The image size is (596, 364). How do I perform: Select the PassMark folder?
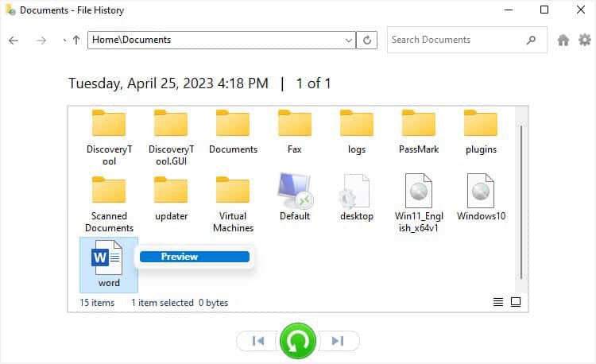point(419,132)
